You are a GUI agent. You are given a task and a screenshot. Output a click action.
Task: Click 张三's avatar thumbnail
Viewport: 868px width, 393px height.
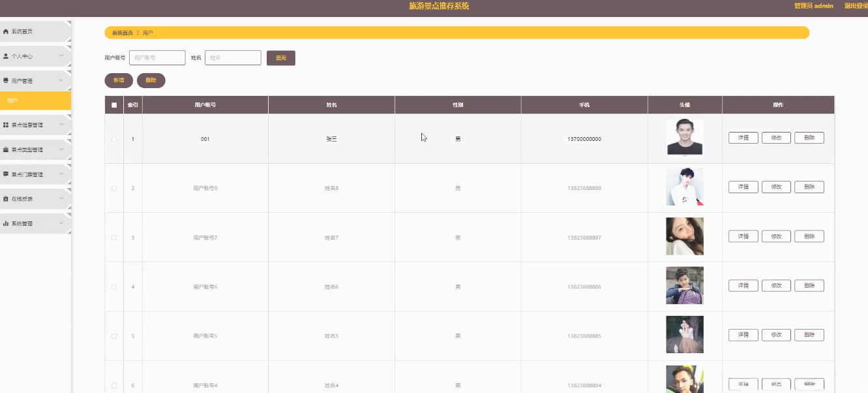pos(685,137)
